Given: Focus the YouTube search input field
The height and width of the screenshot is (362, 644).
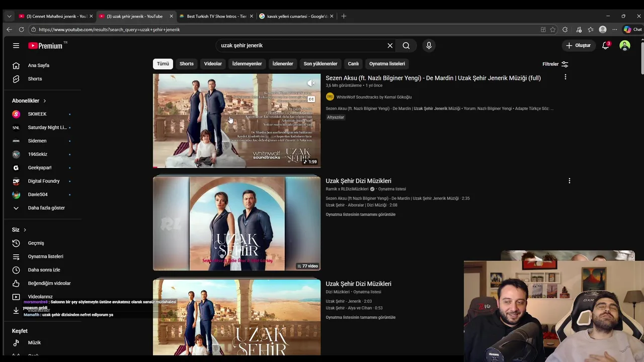Looking at the screenshot, I should click(x=302, y=45).
